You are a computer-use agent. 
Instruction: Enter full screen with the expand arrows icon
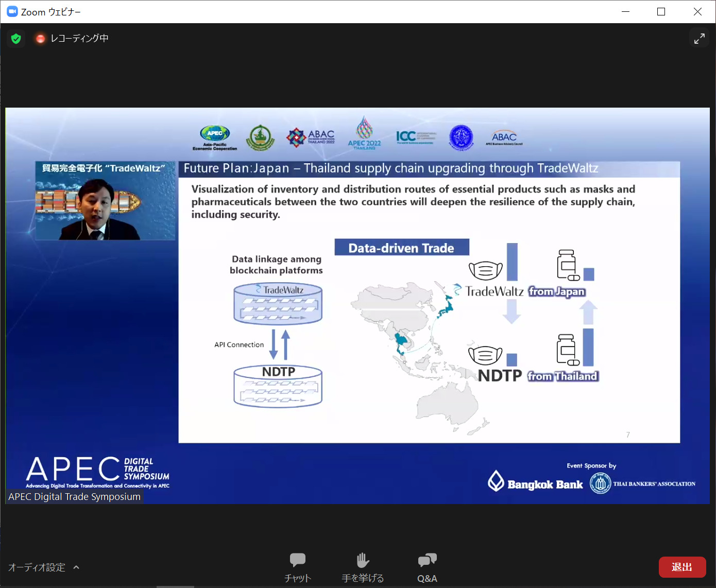click(699, 39)
